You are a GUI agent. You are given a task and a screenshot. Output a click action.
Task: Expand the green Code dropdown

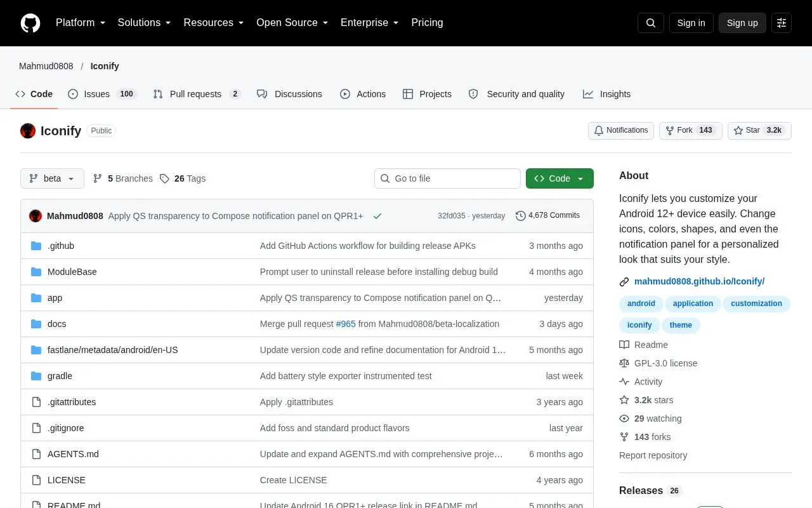(x=560, y=178)
